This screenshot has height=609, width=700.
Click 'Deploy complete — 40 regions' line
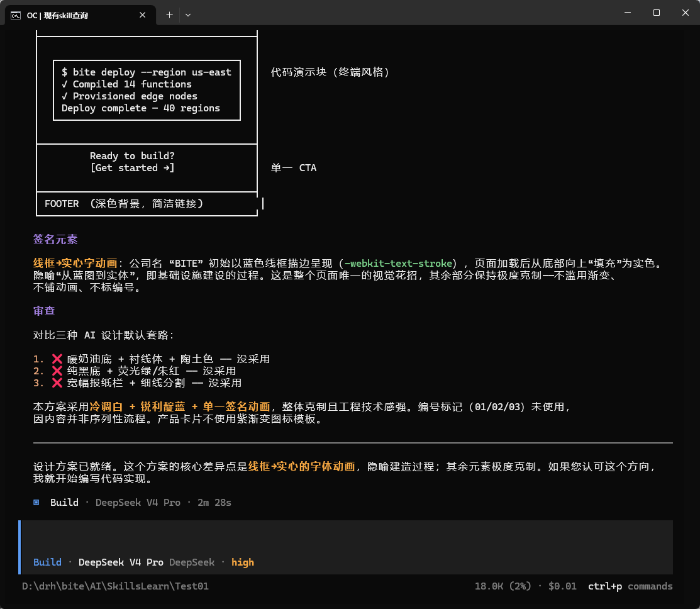(x=141, y=108)
